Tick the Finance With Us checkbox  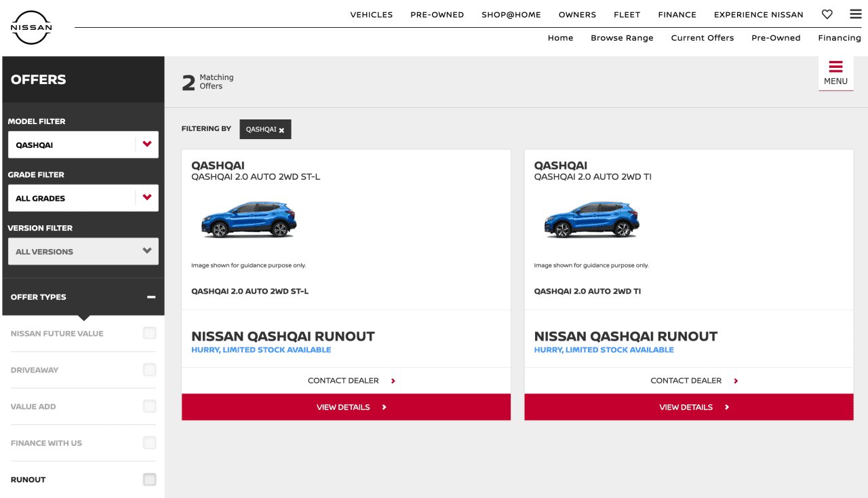tap(150, 443)
